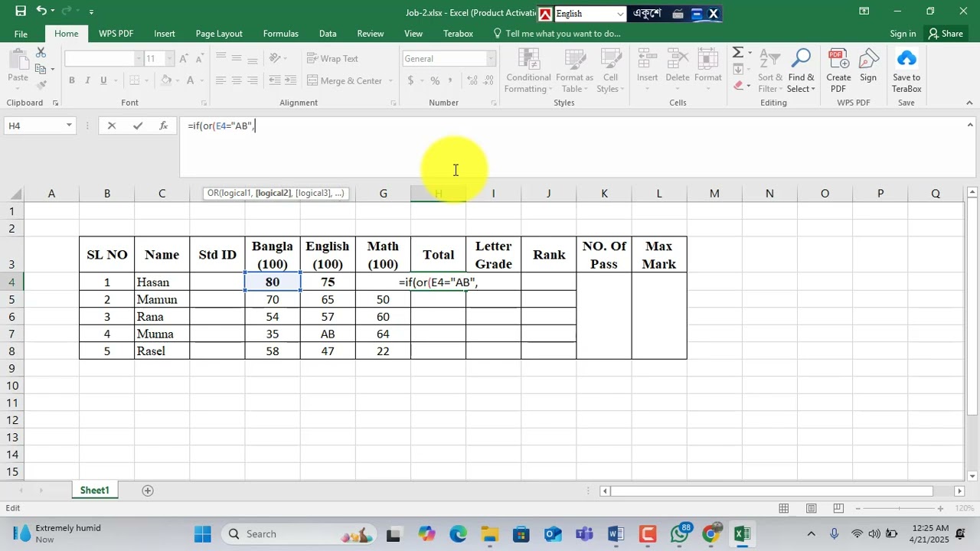The height and width of the screenshot is (551, 980).
Task: Click the AutoSum sigma icon
Action: click(737, 52)
